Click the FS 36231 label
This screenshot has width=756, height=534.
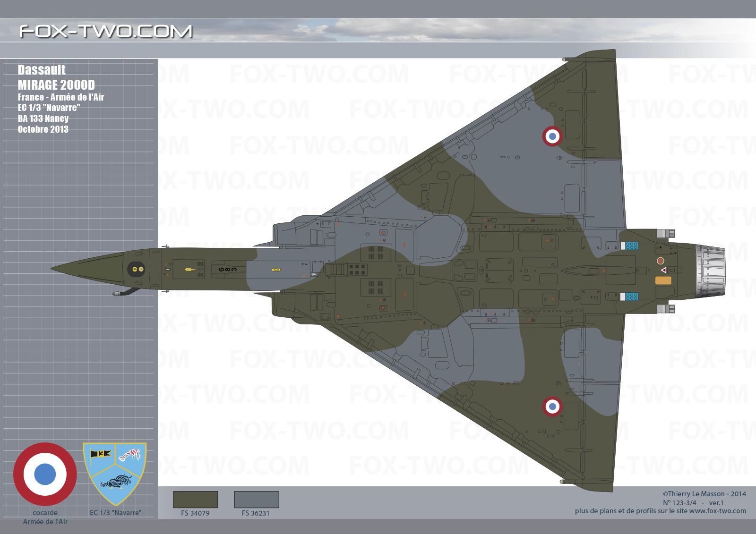click(x=256, y=513)
